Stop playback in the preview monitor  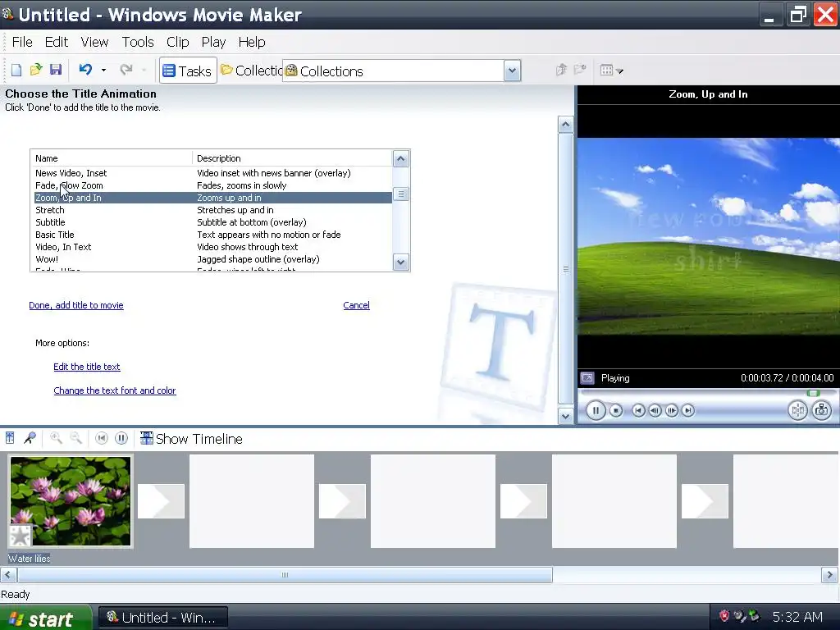(x=616, y=411)
